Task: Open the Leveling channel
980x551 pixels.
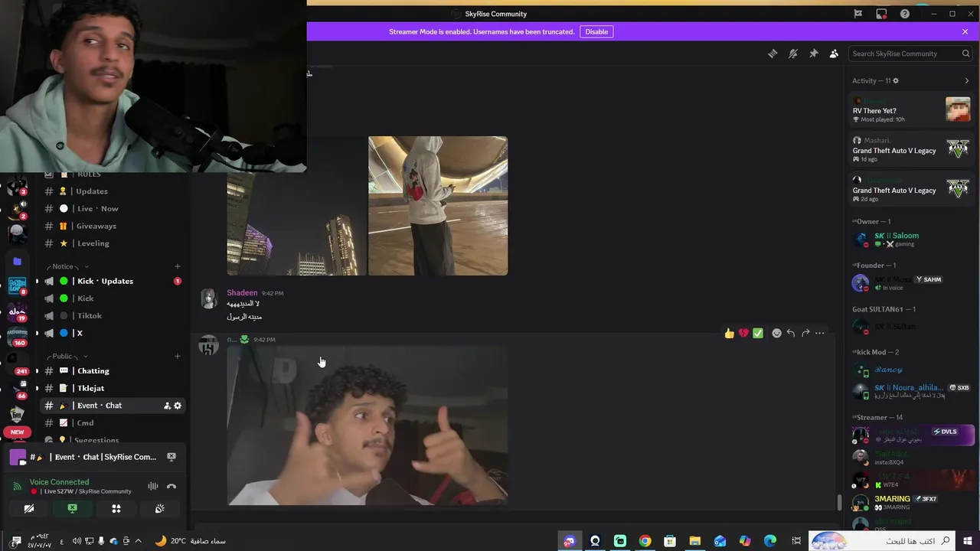Action: (x=112, y=243)
